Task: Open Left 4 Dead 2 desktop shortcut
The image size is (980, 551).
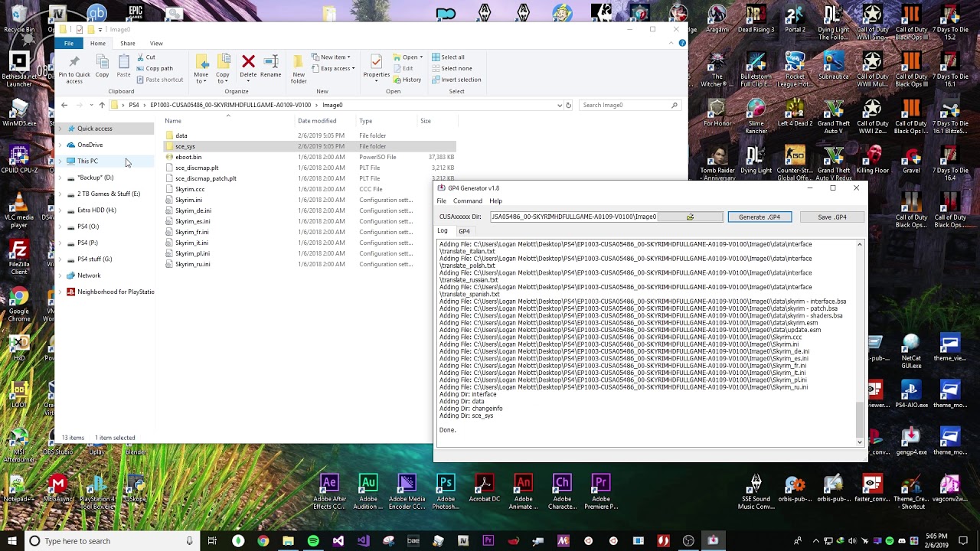Action: (795, 112)
